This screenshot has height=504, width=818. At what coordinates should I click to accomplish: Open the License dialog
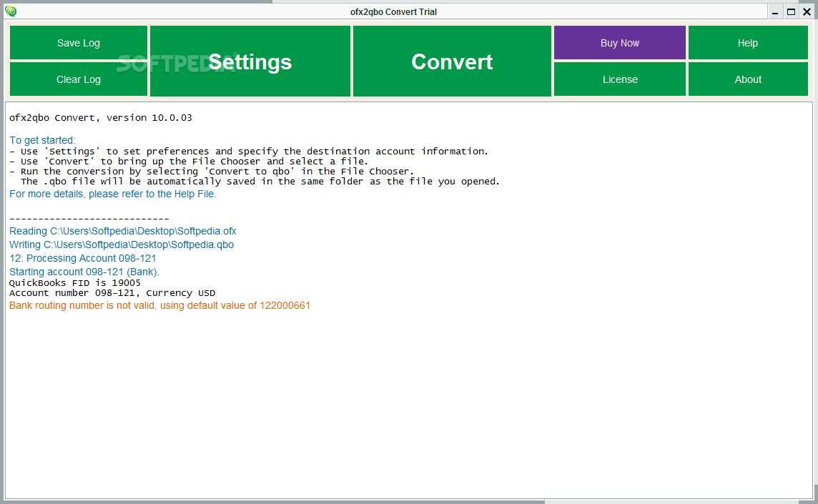[x=620, y=79]
